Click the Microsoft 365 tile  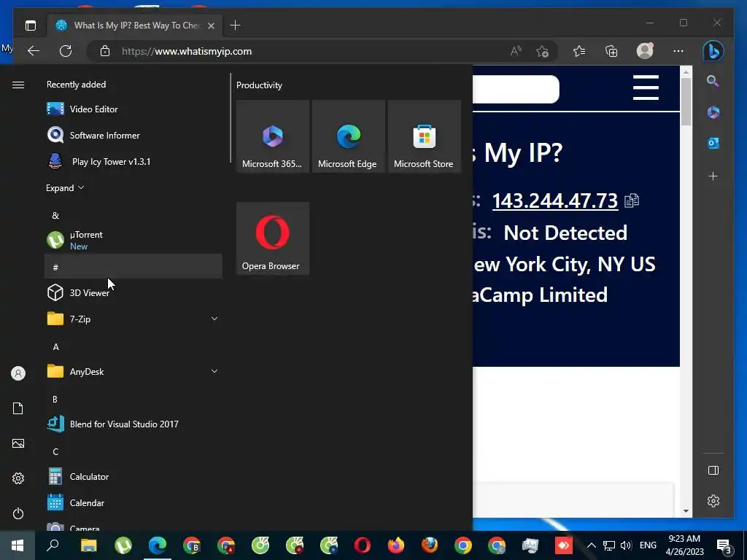click(x=273, y=136)
